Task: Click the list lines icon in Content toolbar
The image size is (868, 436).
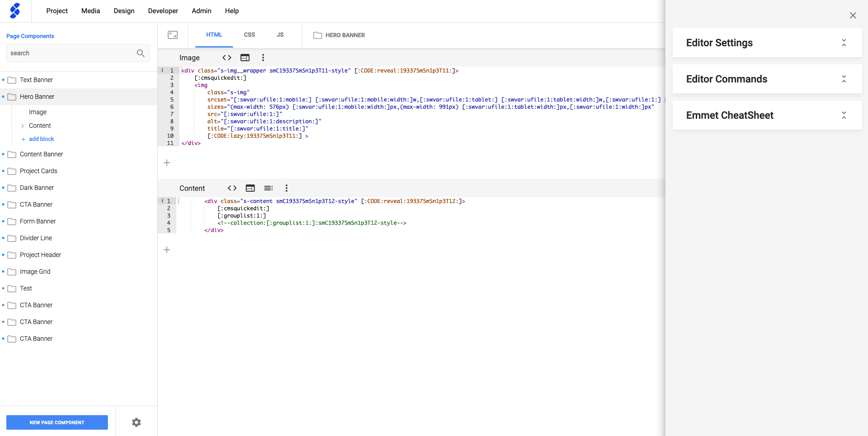Action: coord(268,188)
